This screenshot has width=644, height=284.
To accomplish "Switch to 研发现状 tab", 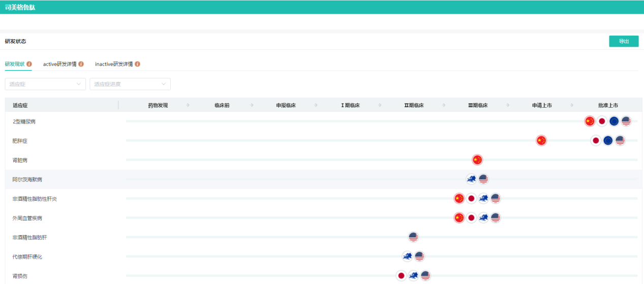I will [15, 64].
